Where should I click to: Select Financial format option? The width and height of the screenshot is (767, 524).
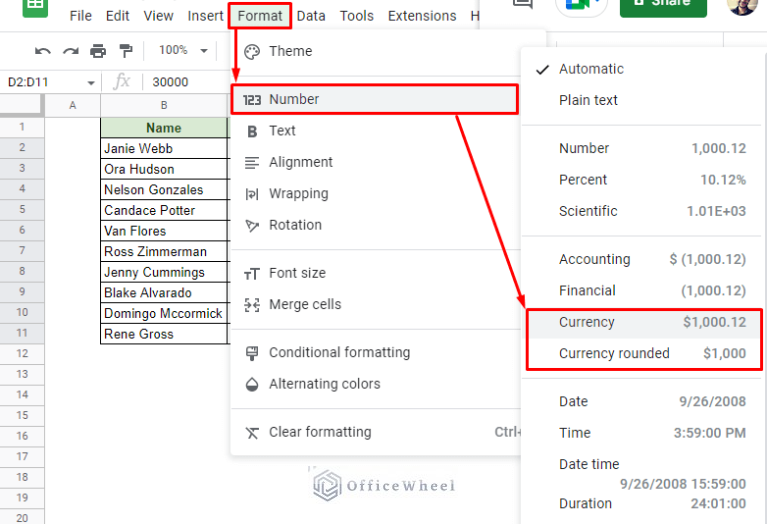[x=644, y=291]
